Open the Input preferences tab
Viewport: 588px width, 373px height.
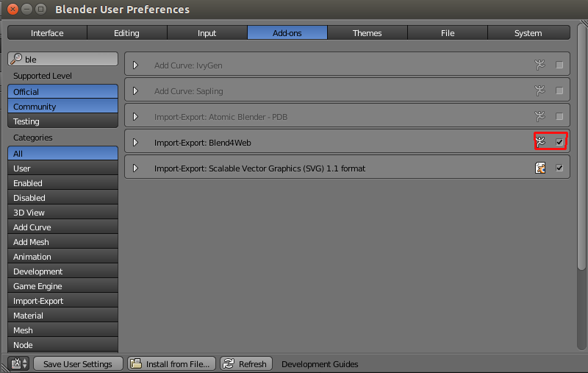(x=207, y=33)
